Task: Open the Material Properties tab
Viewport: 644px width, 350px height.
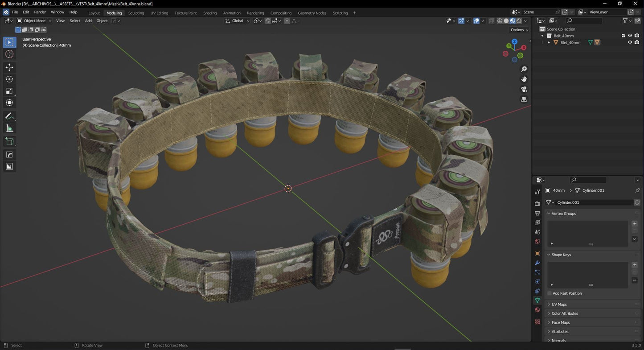Action: point(537,309)
